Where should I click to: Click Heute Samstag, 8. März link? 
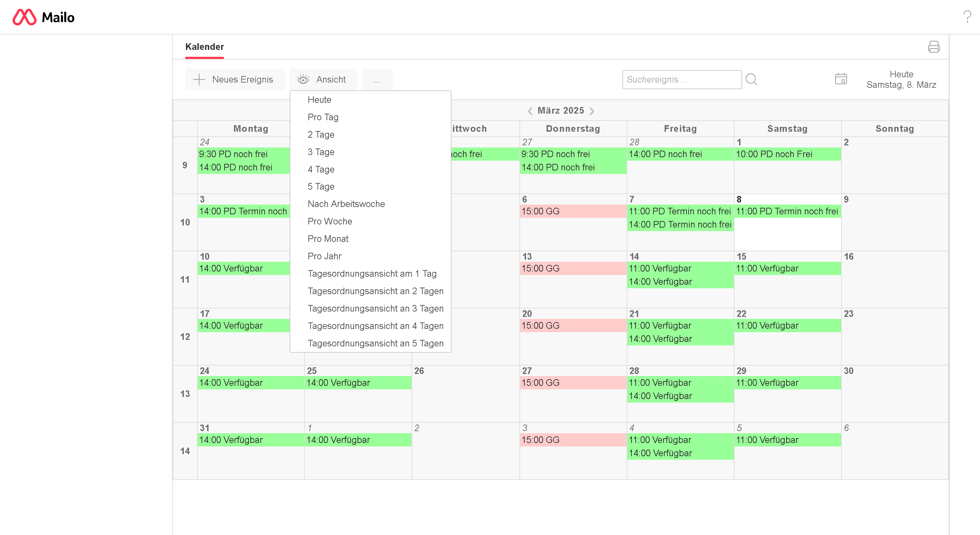tap(901, 79)
